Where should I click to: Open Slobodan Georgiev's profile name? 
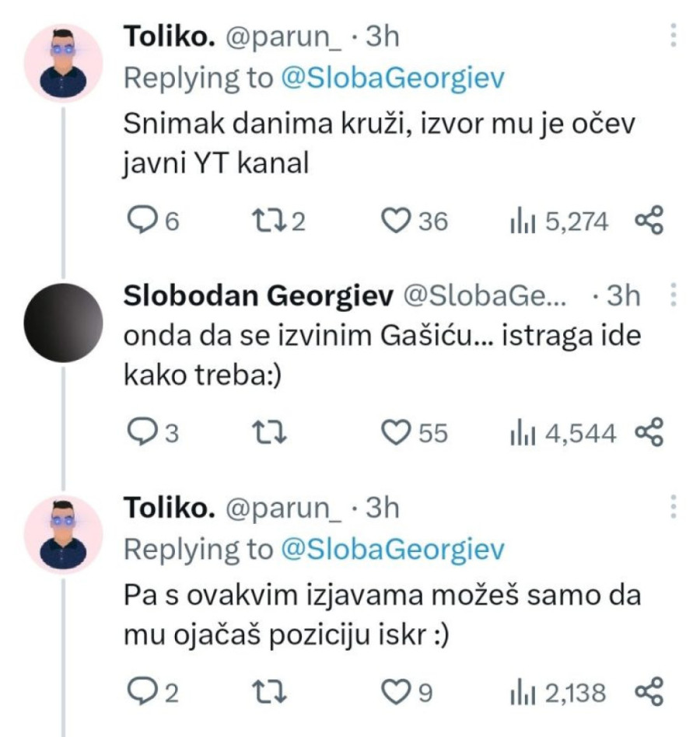(x=257, y=296)
